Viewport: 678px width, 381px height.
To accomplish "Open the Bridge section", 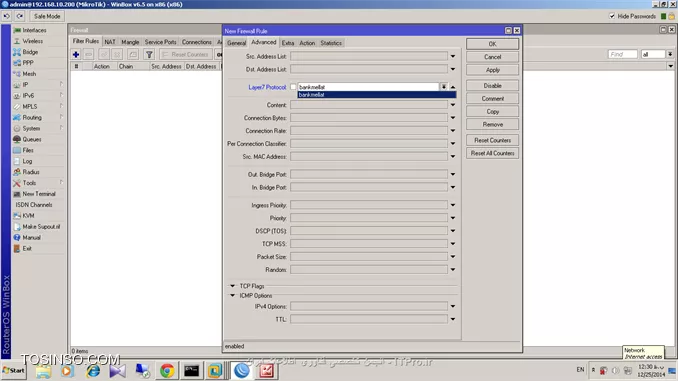I will tap(30, 52).
